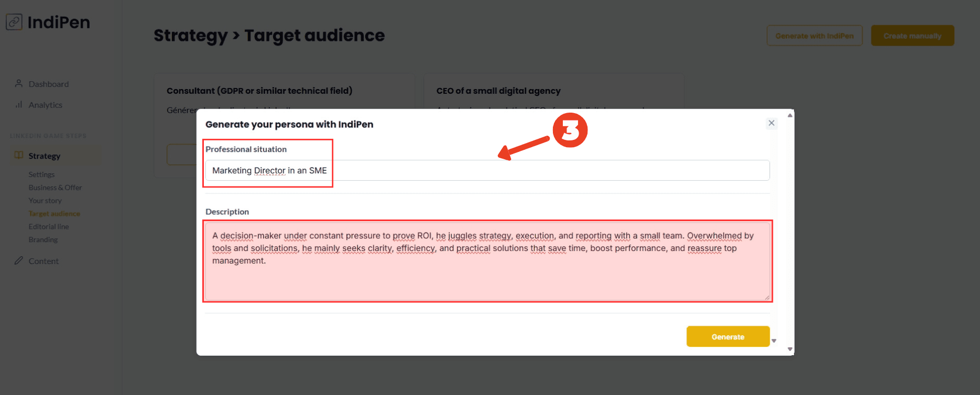Click inside the Description text area
The height and width of the screenshot is (395, 980).
click(x=487, y=272)
